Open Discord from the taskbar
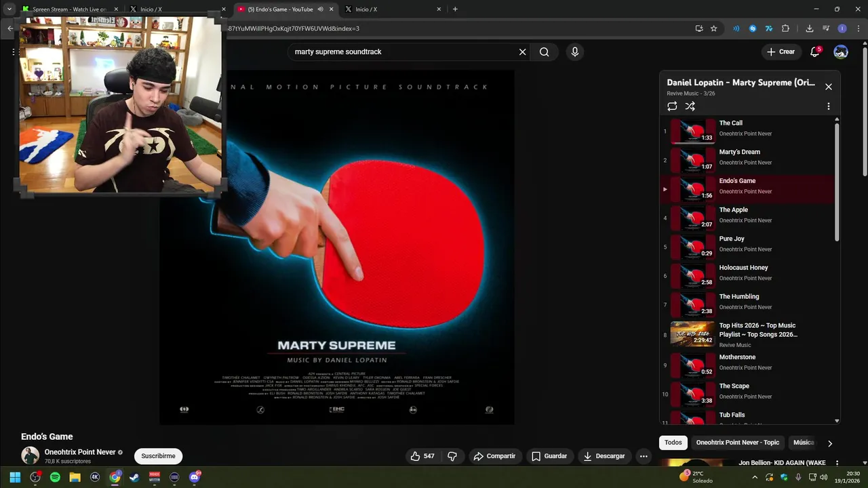Screen dimensions: 868x488 [195, 477]
